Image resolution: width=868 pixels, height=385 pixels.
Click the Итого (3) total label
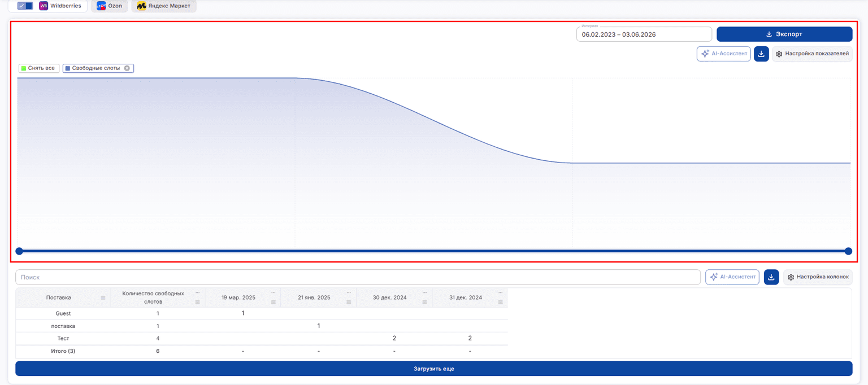tap(63, 351)
